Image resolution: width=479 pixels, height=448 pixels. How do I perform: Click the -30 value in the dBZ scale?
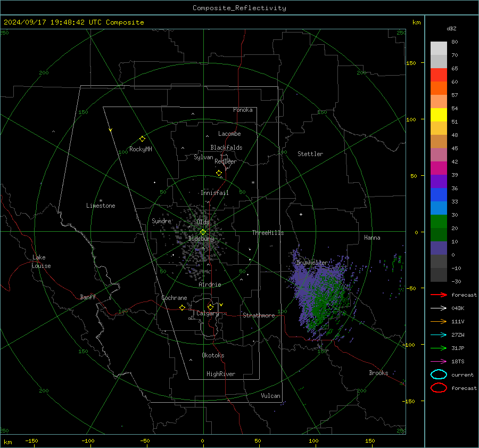(456, 281)
